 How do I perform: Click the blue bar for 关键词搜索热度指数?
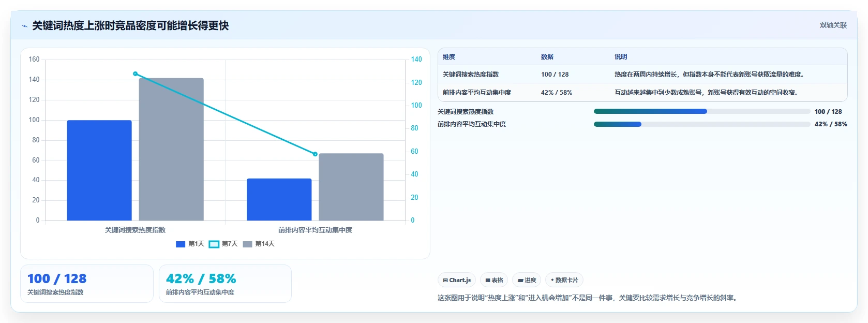pyautogui.click(x=99, y=170)
